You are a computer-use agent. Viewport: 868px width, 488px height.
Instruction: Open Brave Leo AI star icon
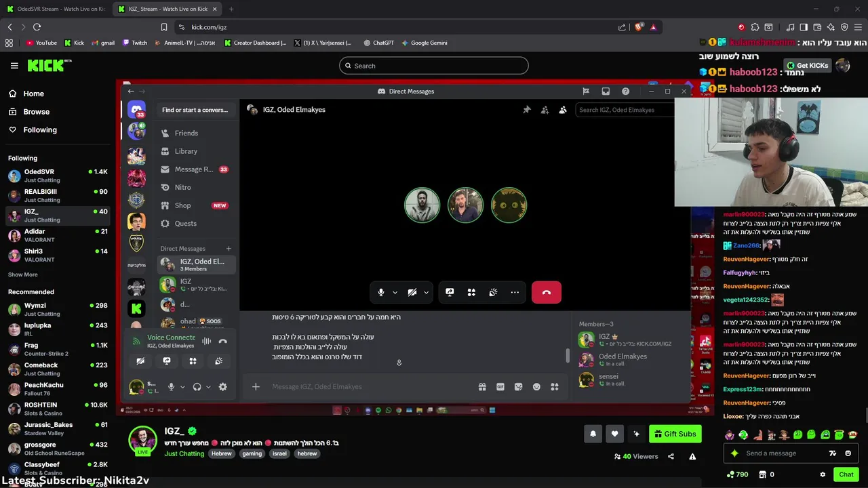[x=831, y=27]
